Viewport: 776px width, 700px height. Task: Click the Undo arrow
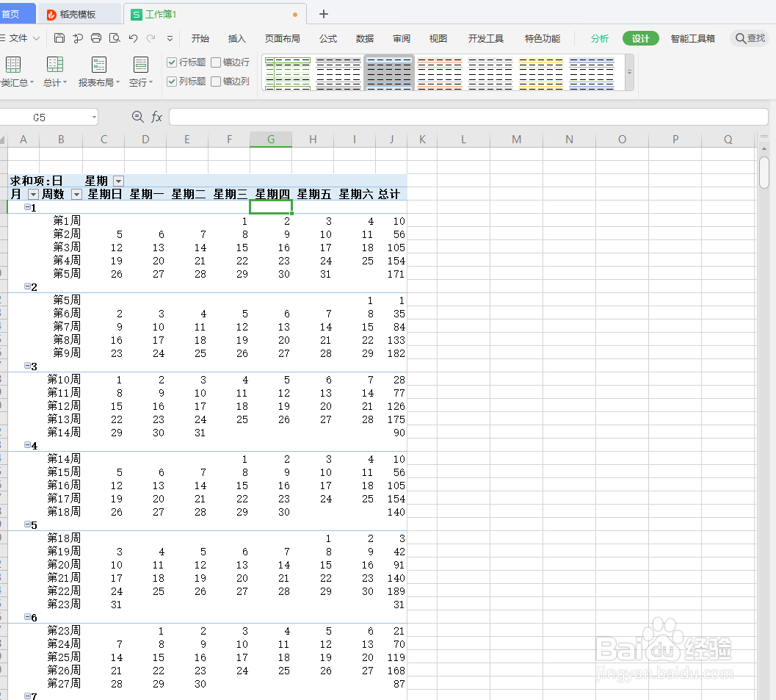133,38
